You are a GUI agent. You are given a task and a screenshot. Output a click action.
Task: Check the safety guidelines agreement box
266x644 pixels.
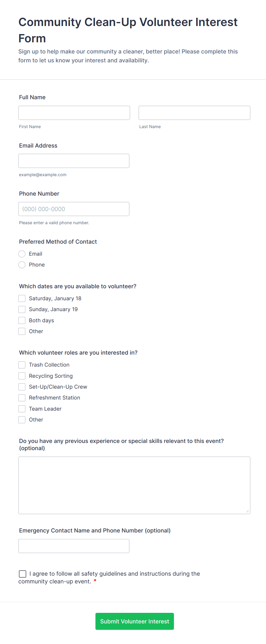coord(23,574)
